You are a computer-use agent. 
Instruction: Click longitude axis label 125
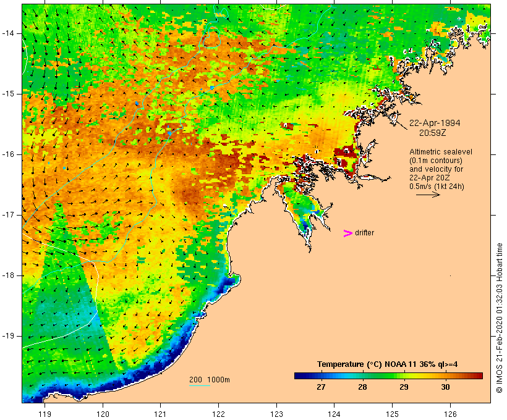pos(393,414)
